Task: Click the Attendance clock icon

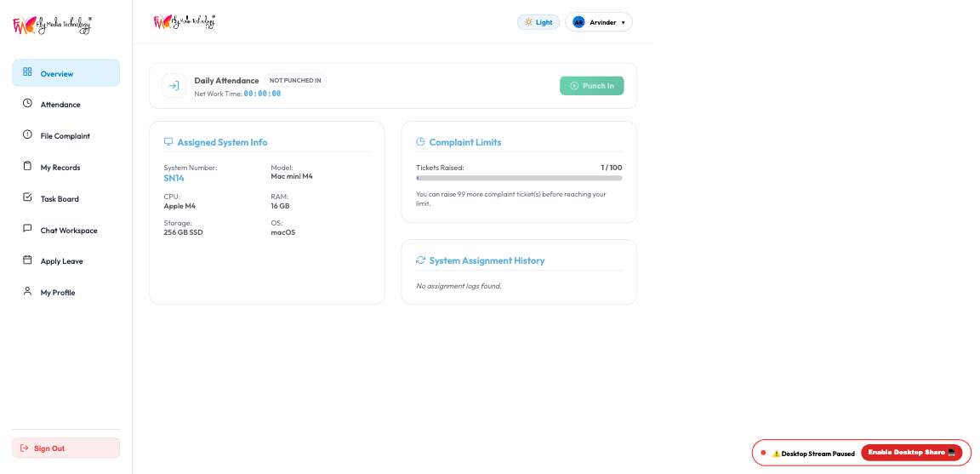Action: tap(27, 103)
